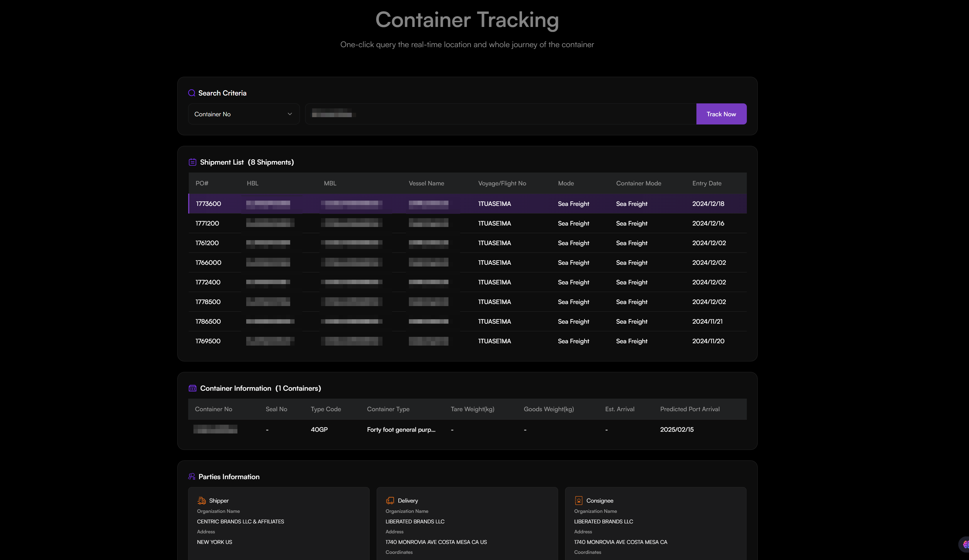Click the Shipment List clipboard icon
969x560 pixels.
[x=193, y=162]
